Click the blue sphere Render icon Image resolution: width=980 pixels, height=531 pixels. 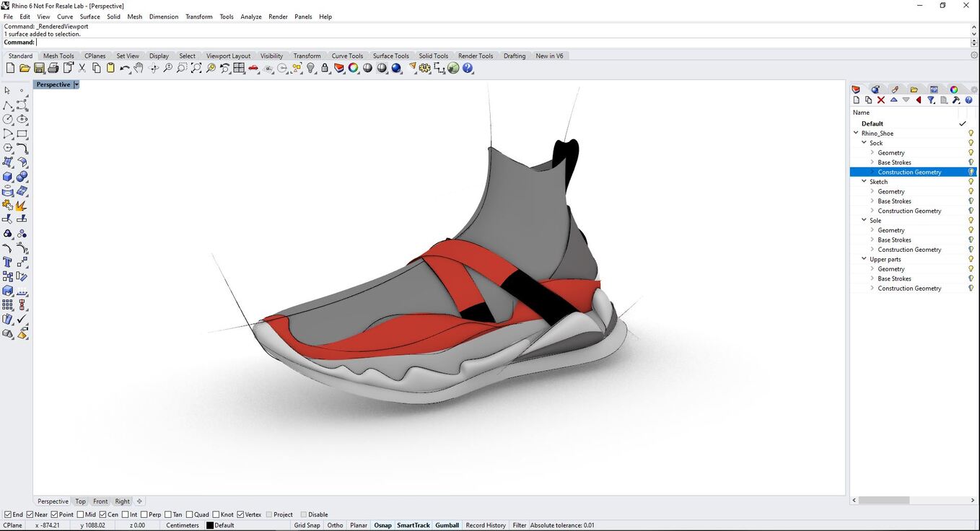[396, 68]
